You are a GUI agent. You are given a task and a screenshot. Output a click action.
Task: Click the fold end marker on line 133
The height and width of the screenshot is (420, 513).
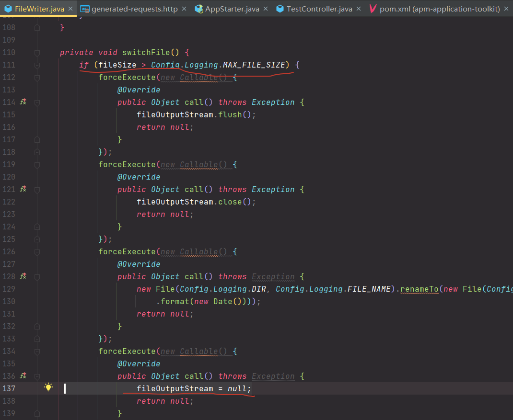(37, 339)
